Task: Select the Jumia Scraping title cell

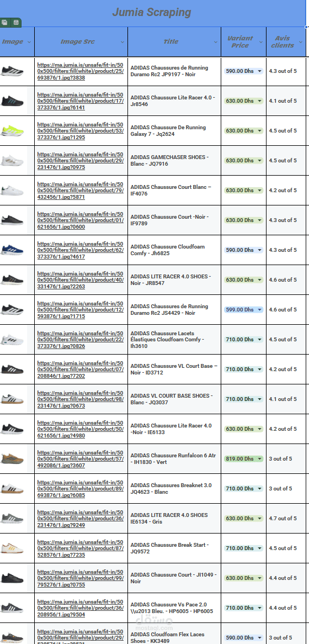Action: point(152,12)
